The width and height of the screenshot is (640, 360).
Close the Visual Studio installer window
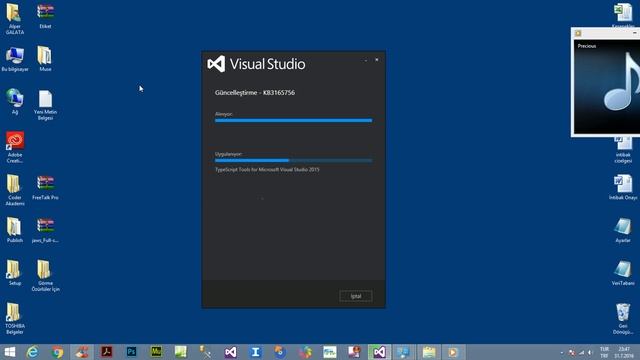click(377, 60)
